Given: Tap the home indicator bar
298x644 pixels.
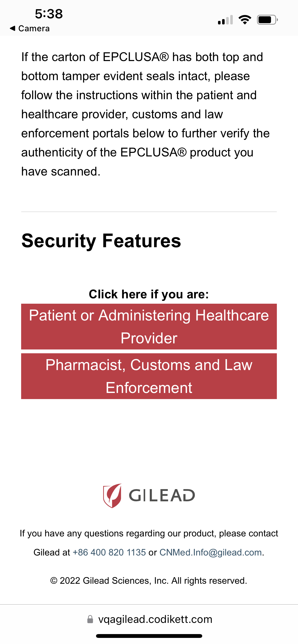Looking at the screenshot, I should (x=149, y=636).
